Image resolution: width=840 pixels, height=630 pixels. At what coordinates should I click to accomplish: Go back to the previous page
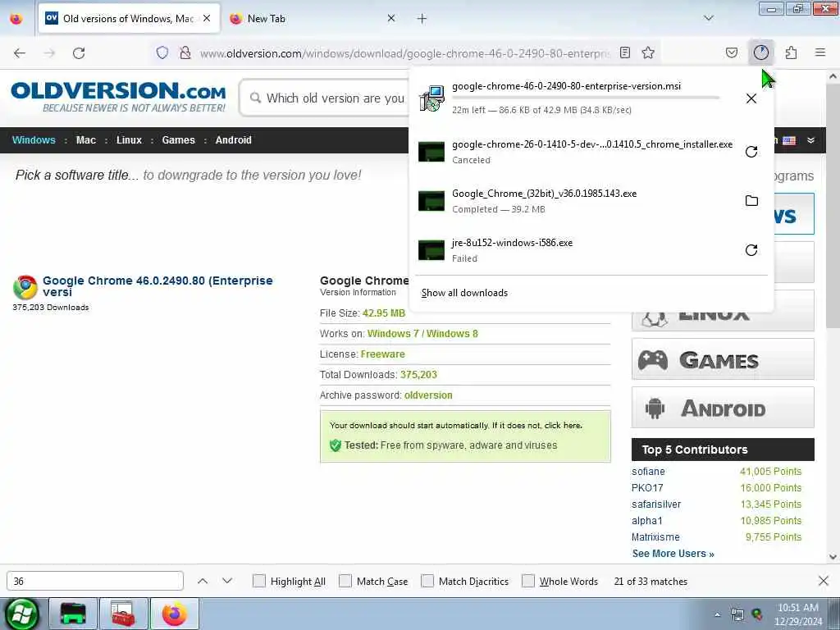click(x=20, y=53)
